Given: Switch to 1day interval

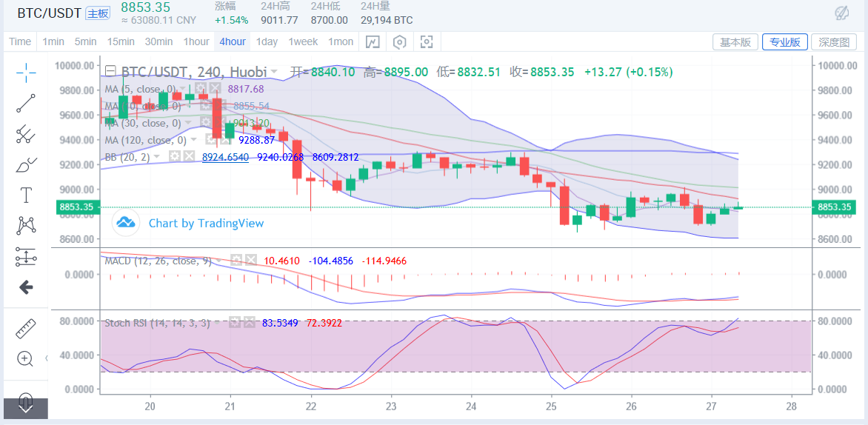Looking at the screenshot, I should pos(267,41).
